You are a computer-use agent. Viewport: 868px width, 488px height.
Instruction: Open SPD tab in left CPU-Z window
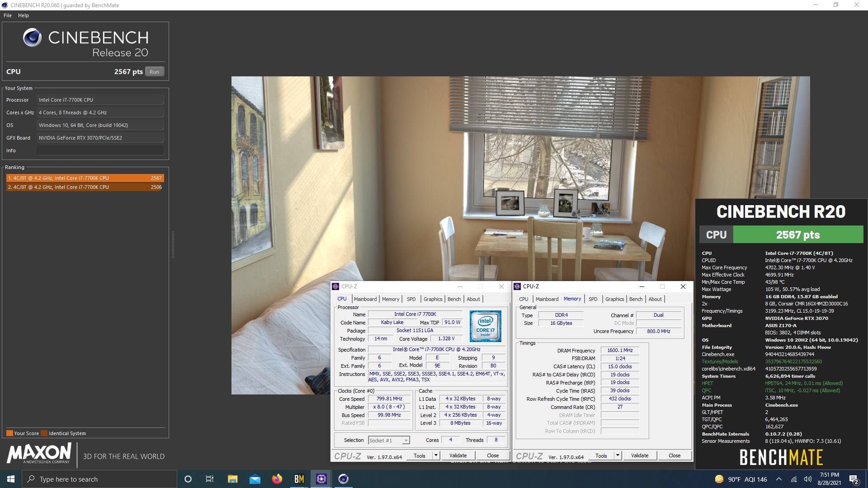tap(411, 299)
